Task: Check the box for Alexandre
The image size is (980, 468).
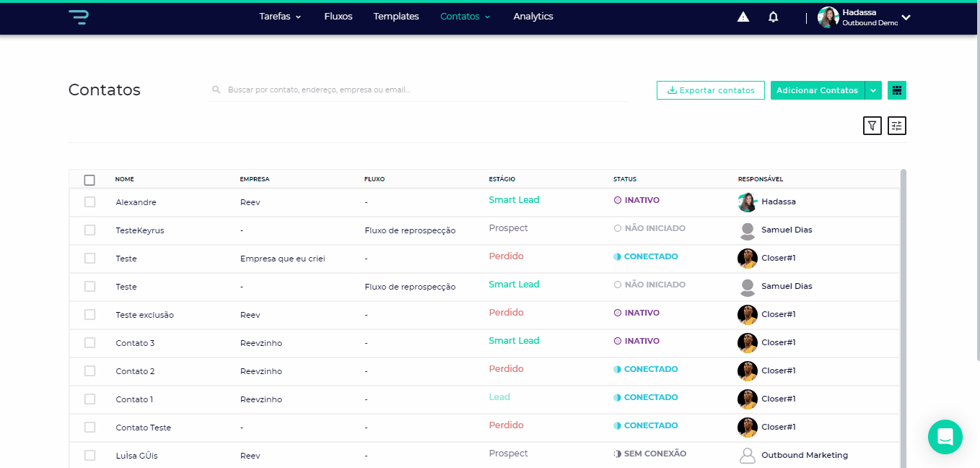Action: pyautogui.click(x=89, y=202)
